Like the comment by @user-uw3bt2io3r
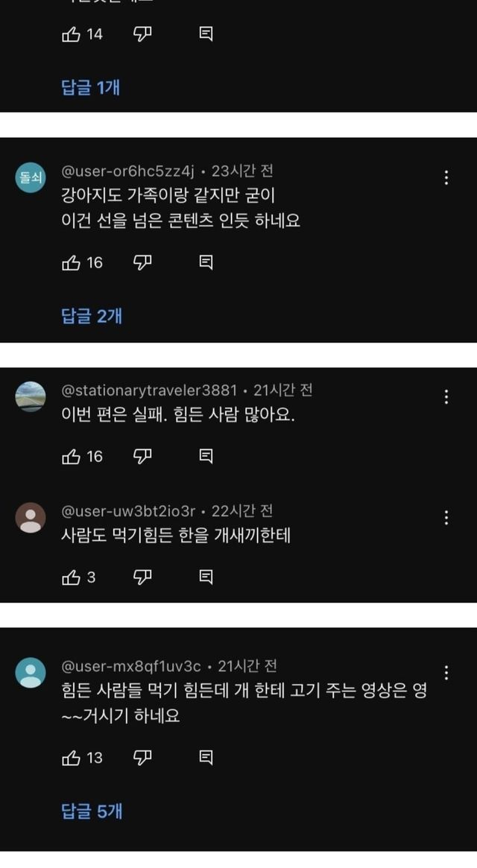 click(x=72, y=577)
